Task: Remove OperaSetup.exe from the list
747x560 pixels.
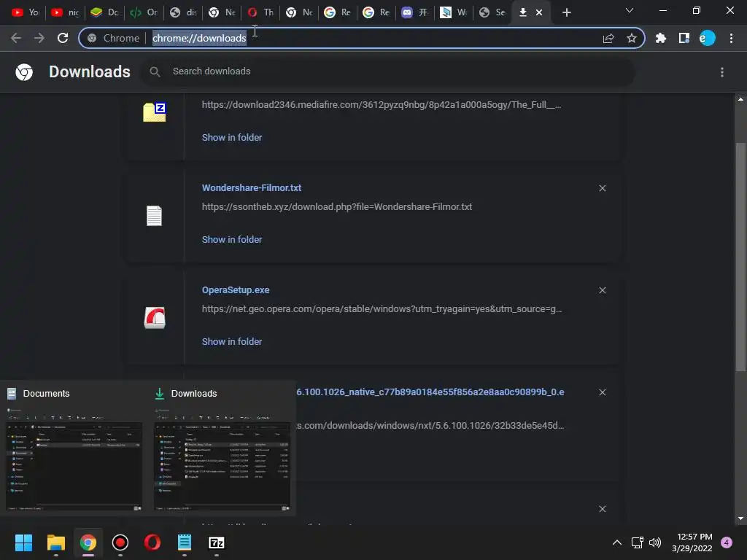Action: [602, 290]
